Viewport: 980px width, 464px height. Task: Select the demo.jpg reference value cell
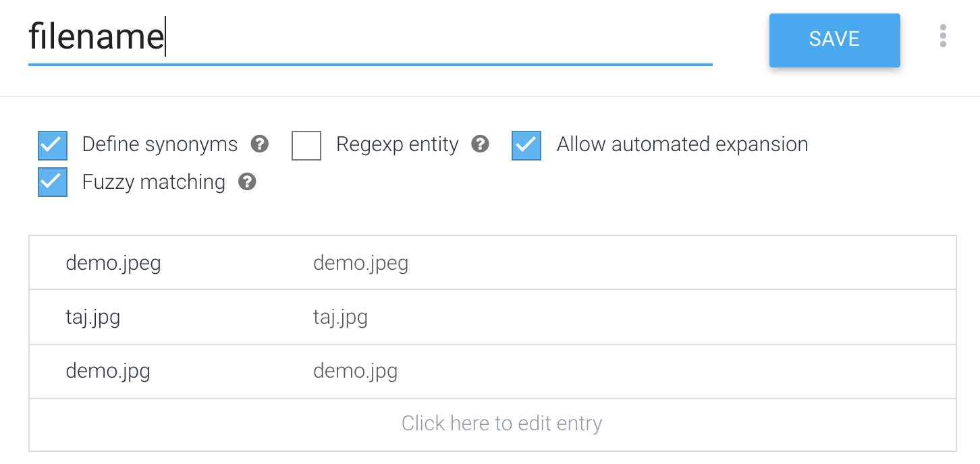[108, 371]
